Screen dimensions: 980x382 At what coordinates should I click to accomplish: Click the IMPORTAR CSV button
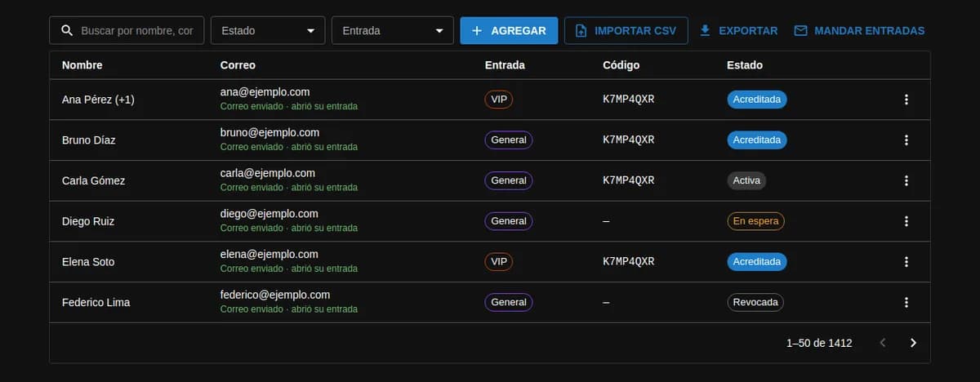[x=626, y=30]
